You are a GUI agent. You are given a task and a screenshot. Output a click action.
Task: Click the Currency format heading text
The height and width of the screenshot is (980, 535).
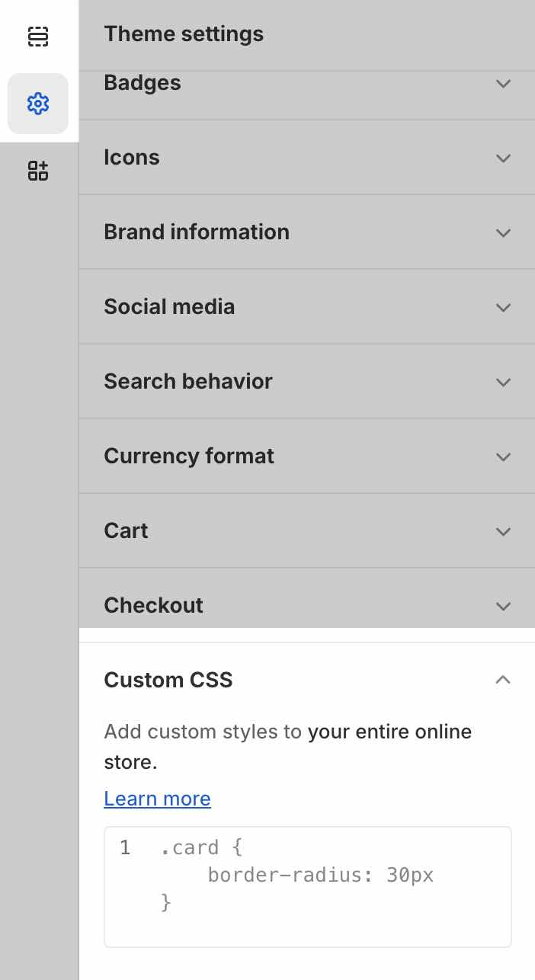pyautogui.click(x=189, y=456)
